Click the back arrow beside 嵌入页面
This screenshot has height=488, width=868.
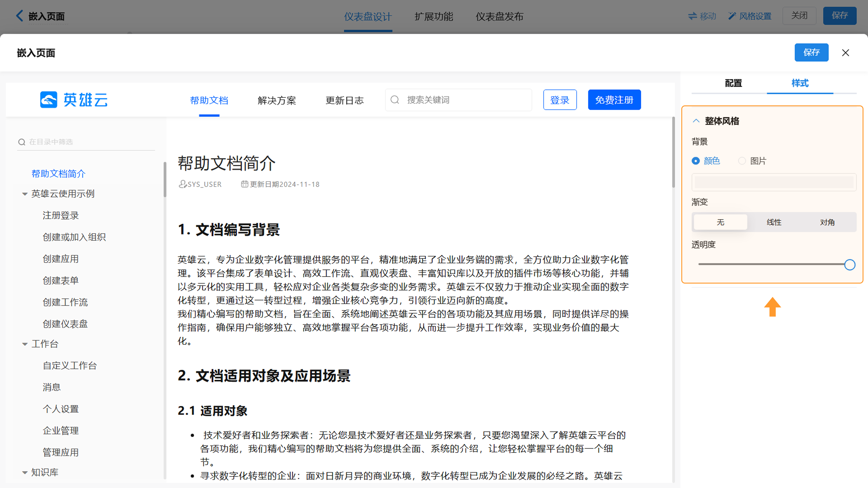[x=19, y=16]
